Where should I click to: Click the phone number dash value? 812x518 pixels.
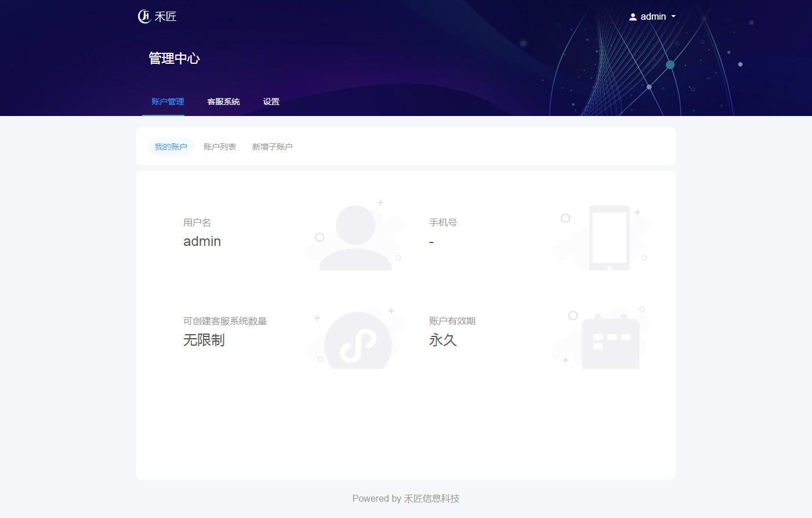432,242
